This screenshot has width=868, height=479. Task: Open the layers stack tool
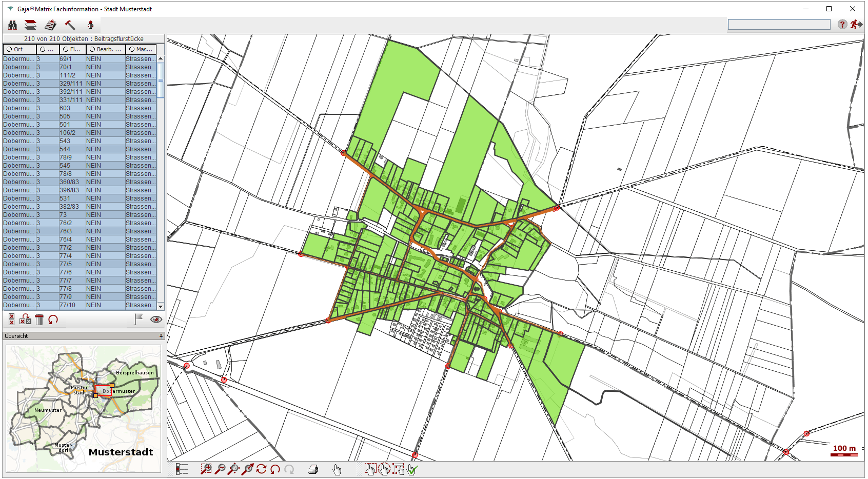[x=31, y=25]
